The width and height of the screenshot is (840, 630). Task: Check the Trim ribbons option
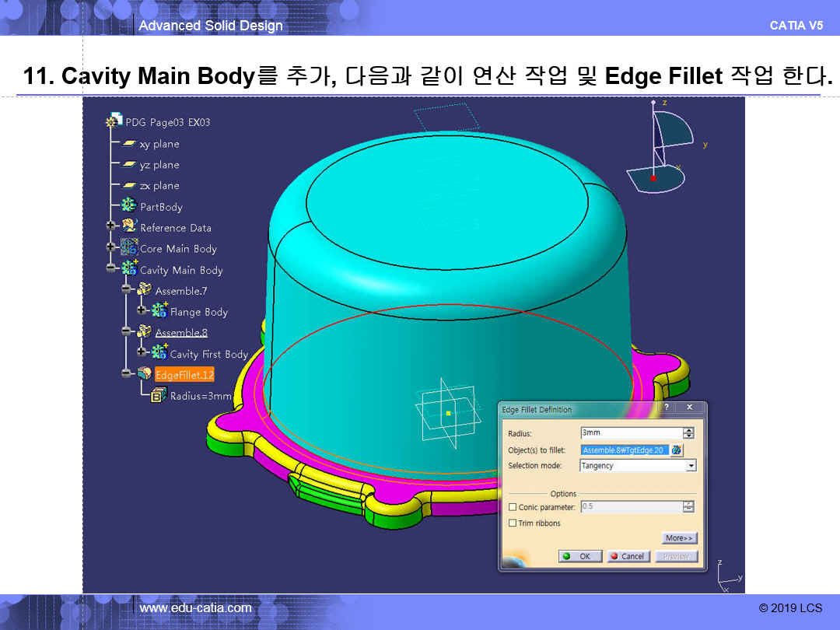pyautogui.click(x=512, y=523)
